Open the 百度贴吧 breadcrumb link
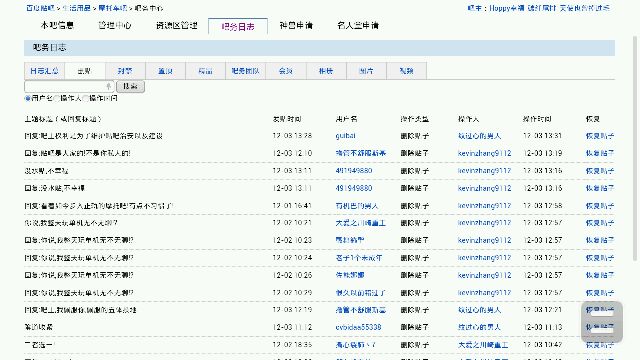The height and width of the screenshot is (360, 640). click(40, 8)
